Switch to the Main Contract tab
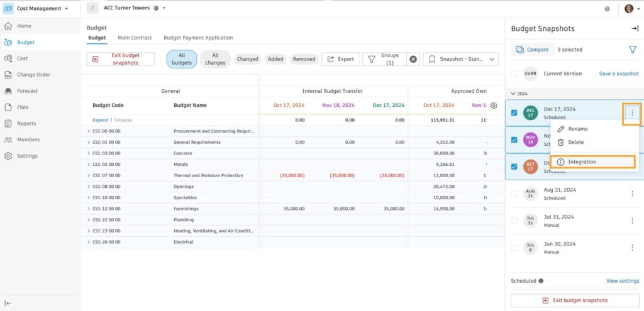The height and width of the screenshot is (311, 644). point(135,38)
